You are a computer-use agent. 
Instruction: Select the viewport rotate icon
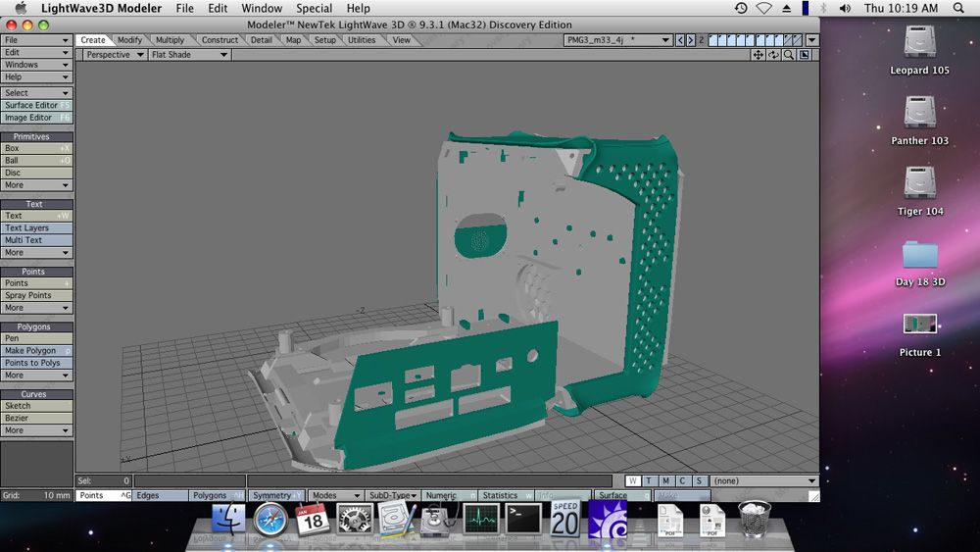coord(773,55)
